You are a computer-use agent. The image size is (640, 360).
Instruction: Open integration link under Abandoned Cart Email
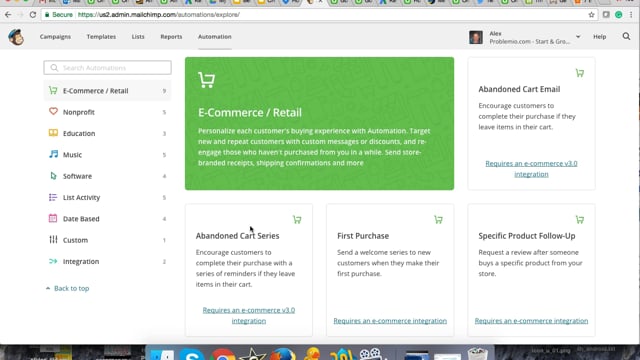(x=531, y=169)
